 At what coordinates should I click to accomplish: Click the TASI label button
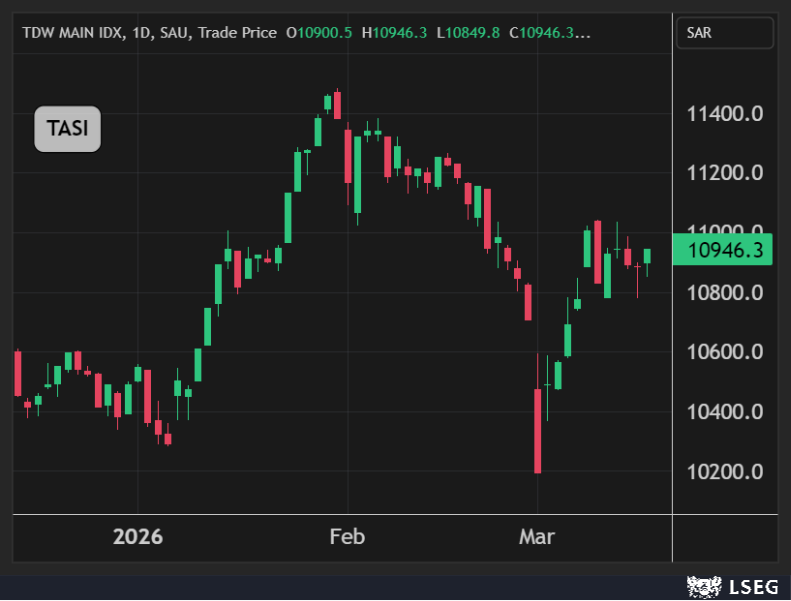67,128
